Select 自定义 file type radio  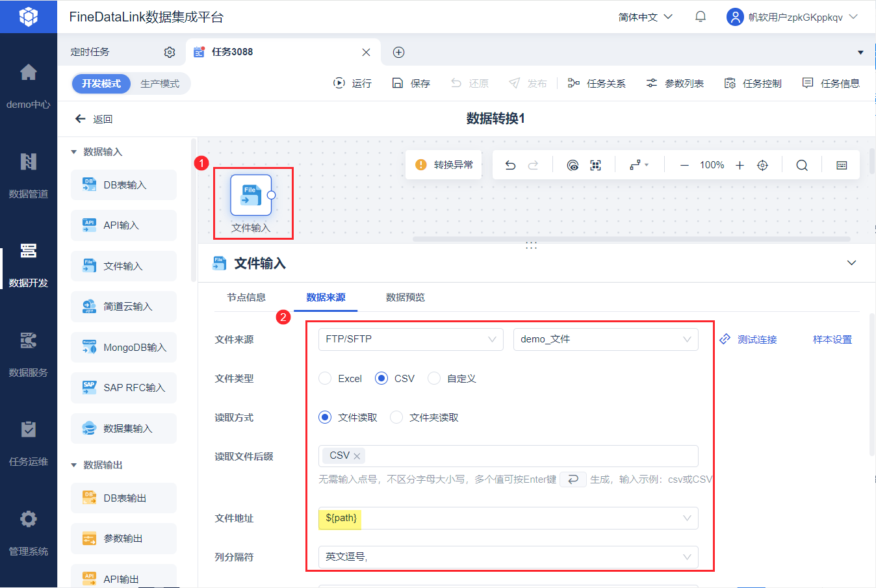[x=434, y=378]
